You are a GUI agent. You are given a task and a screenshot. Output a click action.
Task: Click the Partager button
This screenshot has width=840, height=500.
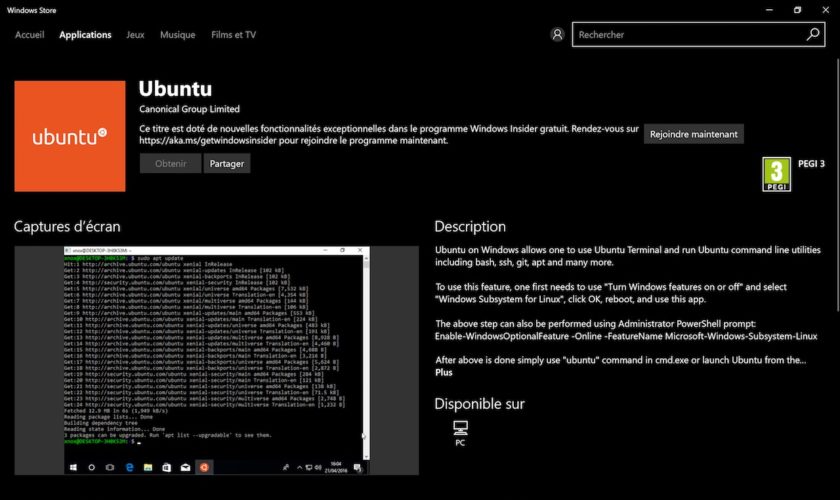click(227, 163)
